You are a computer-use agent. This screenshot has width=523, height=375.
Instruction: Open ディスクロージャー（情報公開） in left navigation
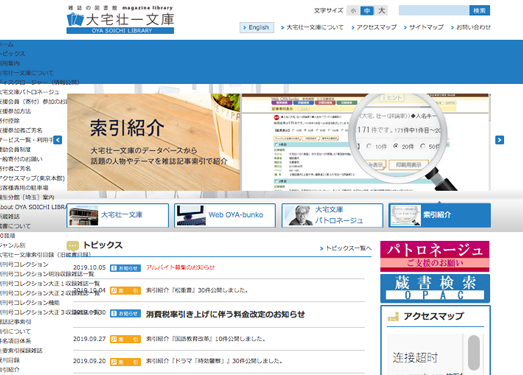39,82
